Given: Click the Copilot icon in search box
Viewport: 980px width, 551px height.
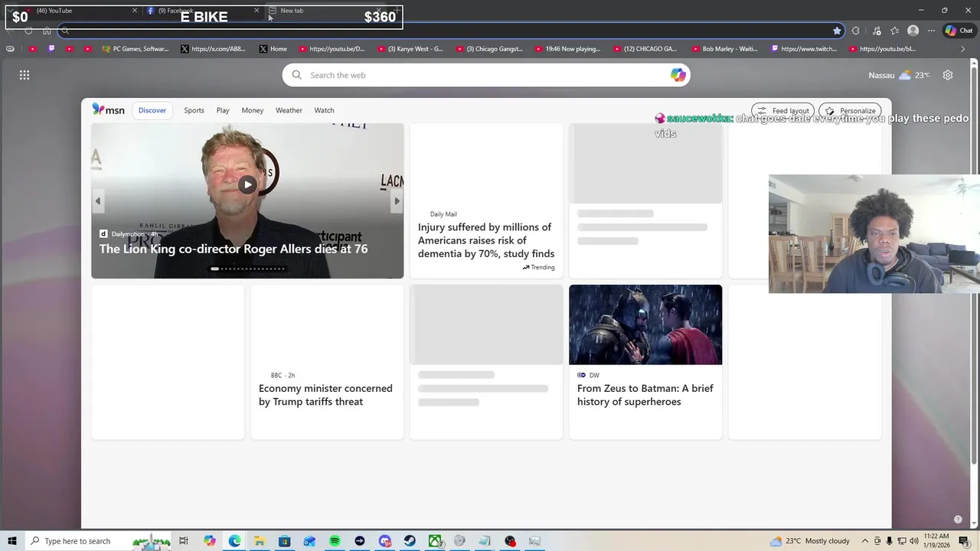Looking at the screenshot, I should 678,75.
